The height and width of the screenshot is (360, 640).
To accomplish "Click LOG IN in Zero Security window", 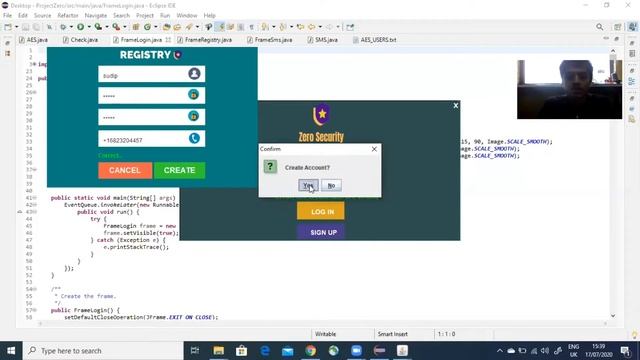I will pos(321,211).
